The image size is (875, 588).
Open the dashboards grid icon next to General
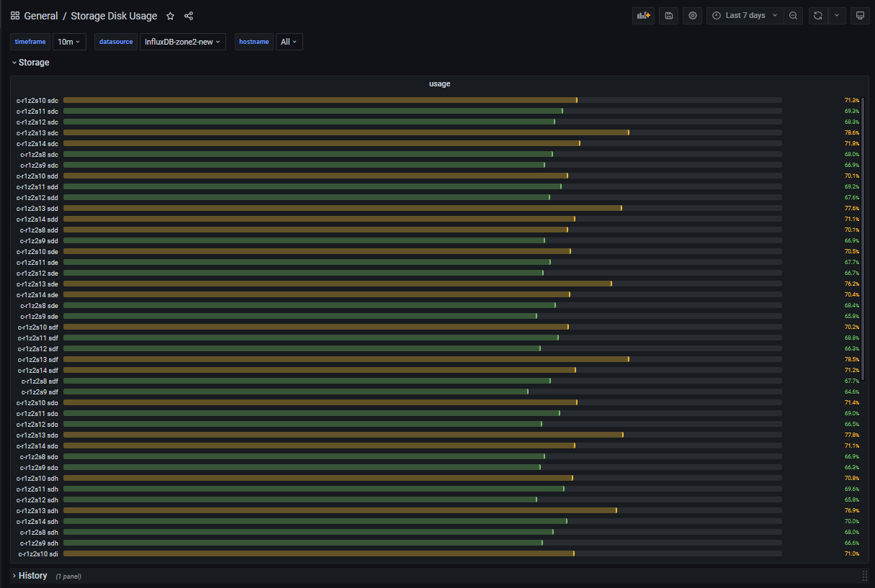click(x=15, y=16)
